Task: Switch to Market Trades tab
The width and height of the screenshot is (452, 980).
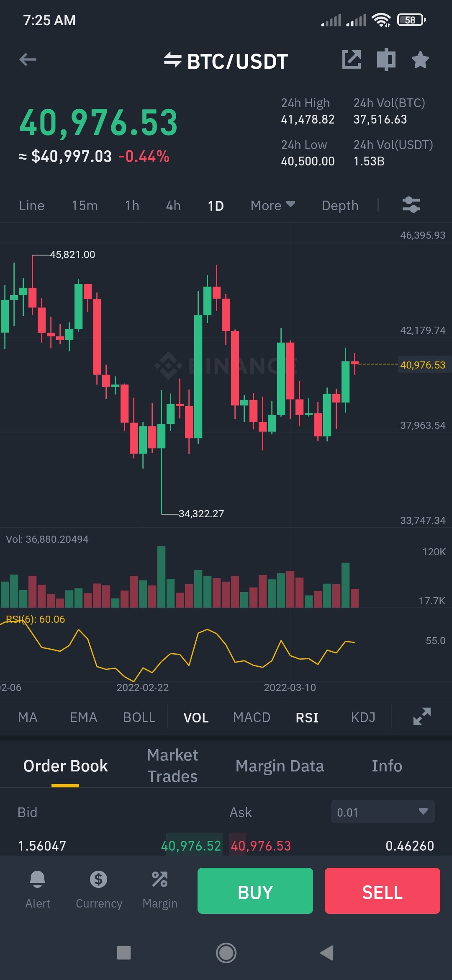Action: (x=172, y=766)
